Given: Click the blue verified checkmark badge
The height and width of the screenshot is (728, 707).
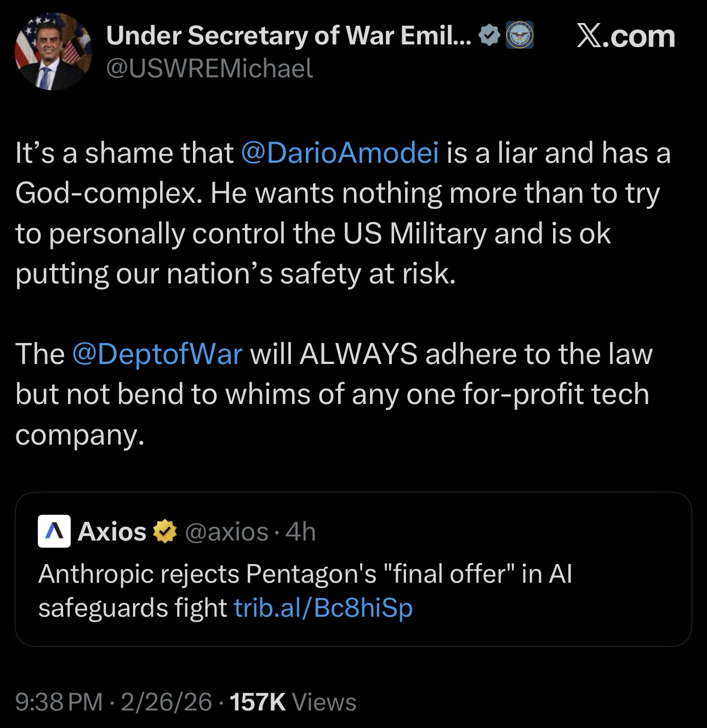Looking at the screenshot, I should coord(489,36).
